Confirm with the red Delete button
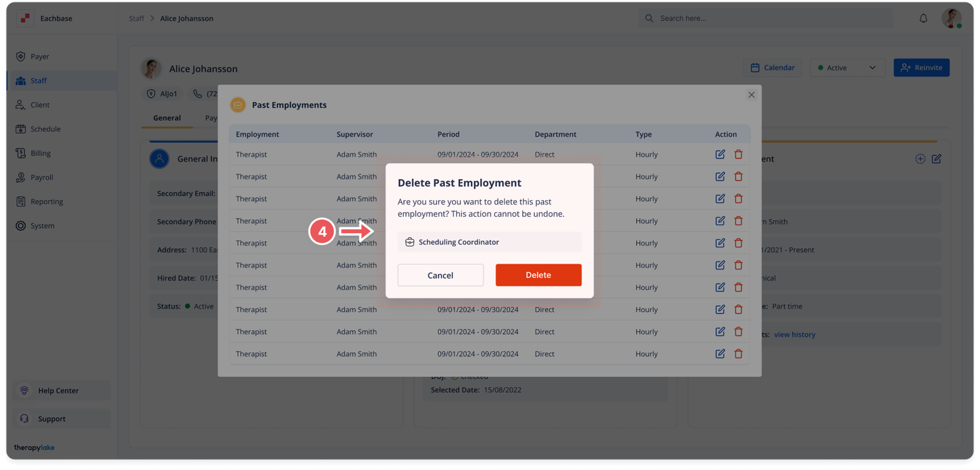Viewport: 980px width, 470px height. click(538, 275)
